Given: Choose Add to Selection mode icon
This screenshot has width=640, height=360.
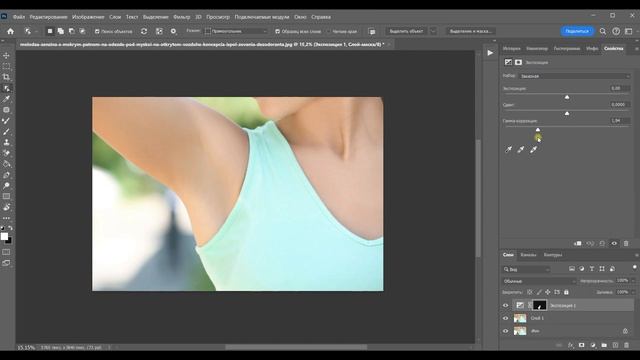Looking at the screenshot, I should [x=60, y=31].
